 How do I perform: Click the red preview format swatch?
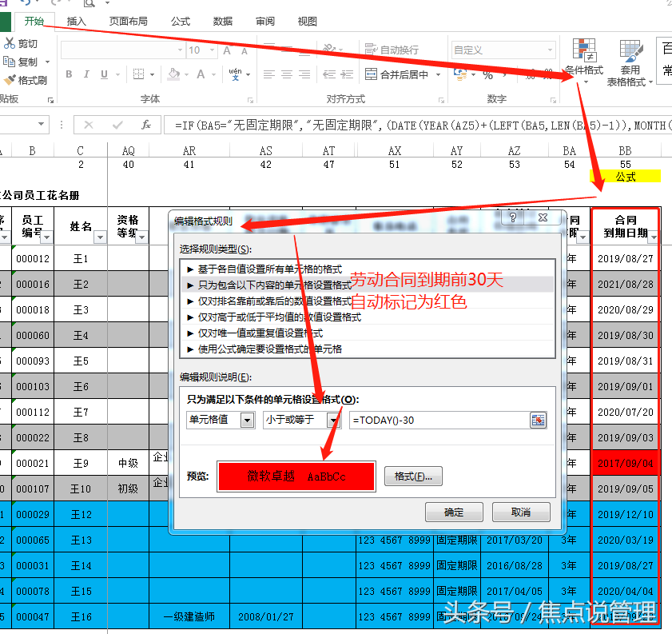coord(296,476)
